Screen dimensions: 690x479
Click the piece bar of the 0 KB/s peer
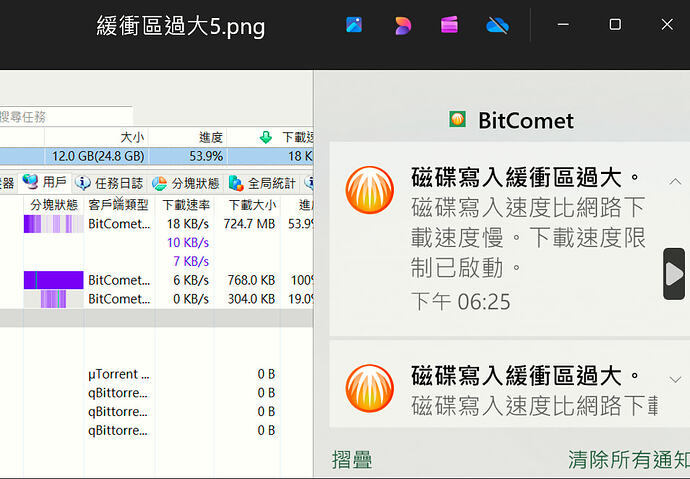pos(54,299)
